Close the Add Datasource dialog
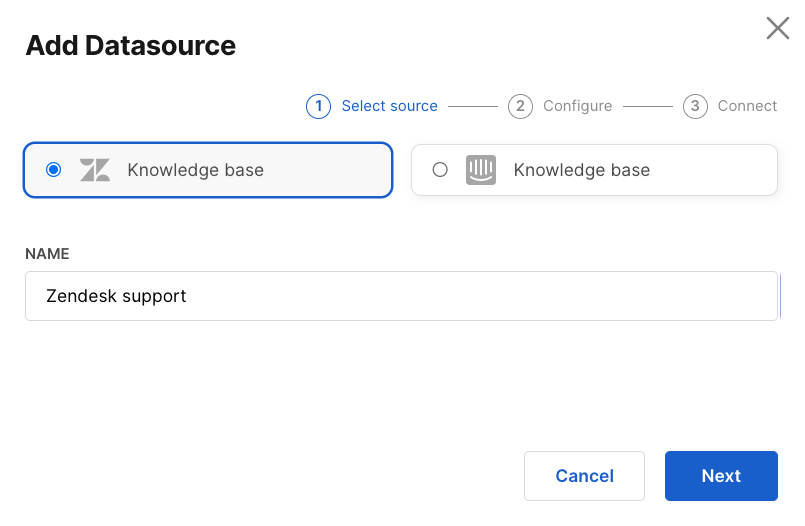Viewport: 805px width, 526px height. coord(777,28)
